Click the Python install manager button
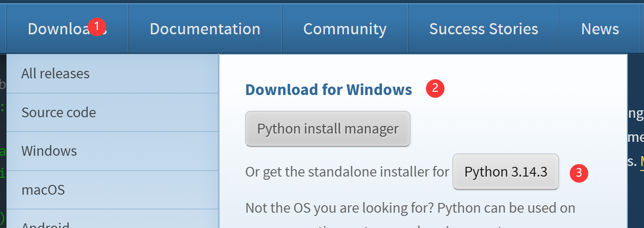This screenshot has width=644, height=228. pyautogui.click(x=328, y=129)
